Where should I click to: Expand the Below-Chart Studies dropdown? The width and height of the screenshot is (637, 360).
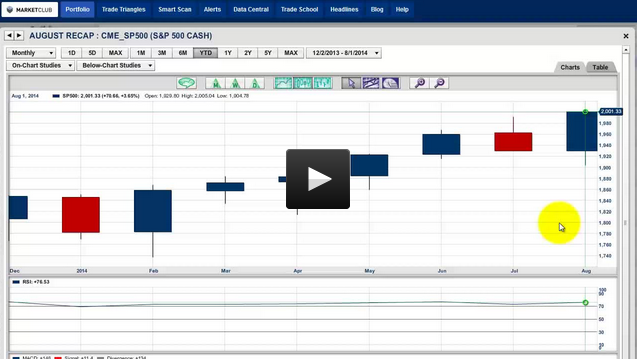116,65
